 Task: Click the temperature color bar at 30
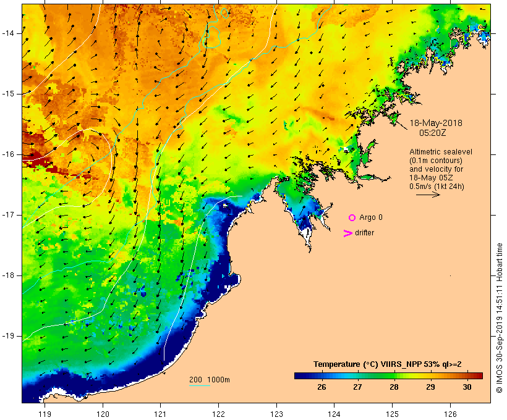tap(467, 376)
